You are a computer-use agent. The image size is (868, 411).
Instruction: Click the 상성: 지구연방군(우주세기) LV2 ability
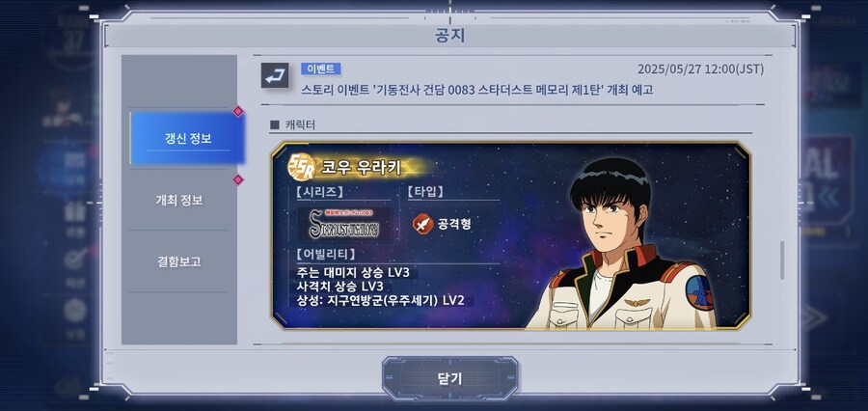coord(381,301)
